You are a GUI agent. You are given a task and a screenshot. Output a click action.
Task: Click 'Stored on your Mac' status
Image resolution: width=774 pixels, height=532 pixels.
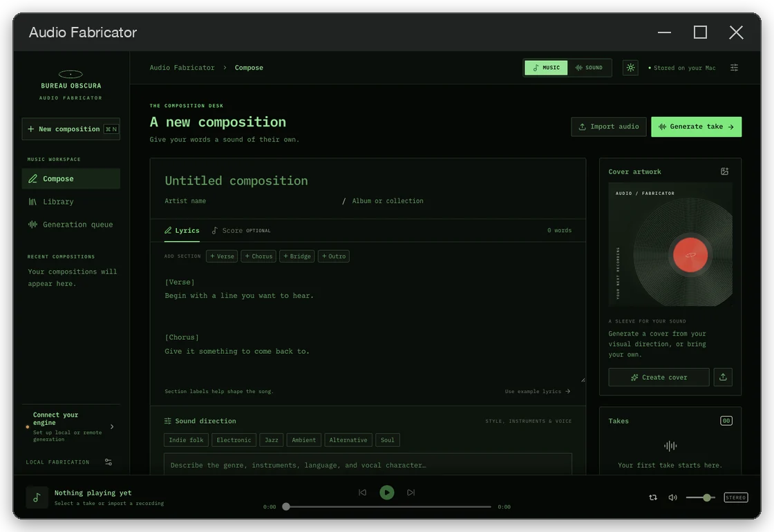coord(681,68)
